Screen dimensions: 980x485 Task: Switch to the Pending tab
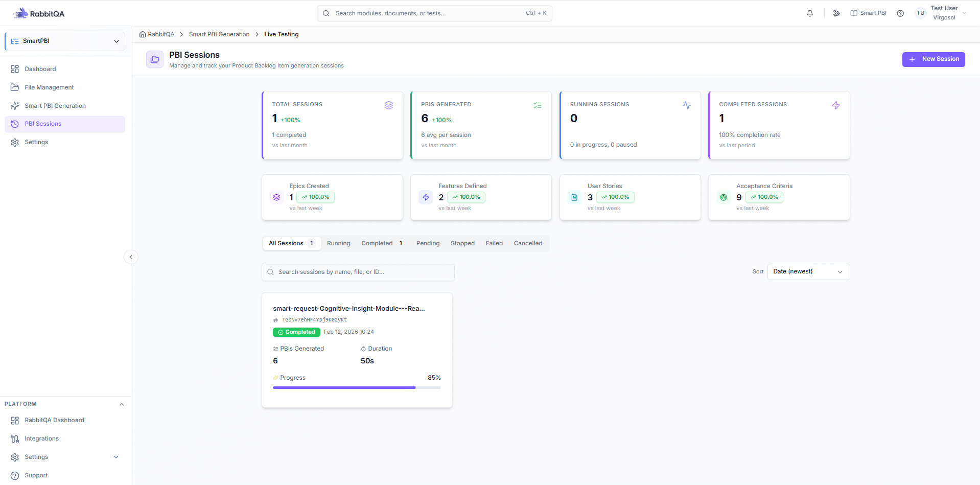pyautogui.click(x=428, y=243)
